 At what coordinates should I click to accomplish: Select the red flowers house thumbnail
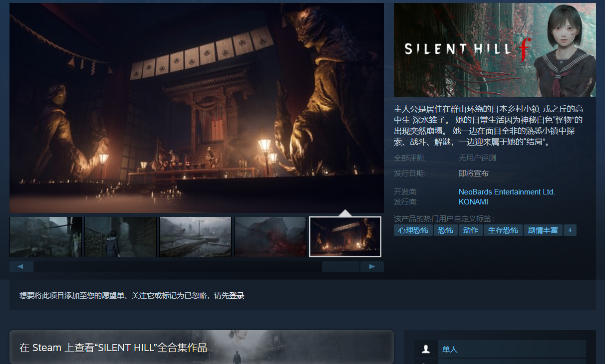pos(270,237)
